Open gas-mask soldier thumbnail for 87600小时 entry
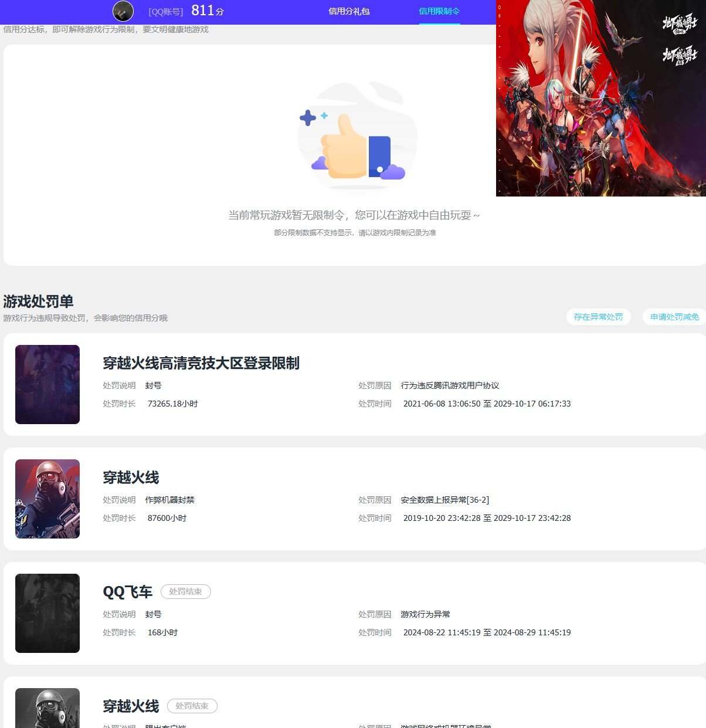This screenshot has width=706, height=728. point(47,499)
